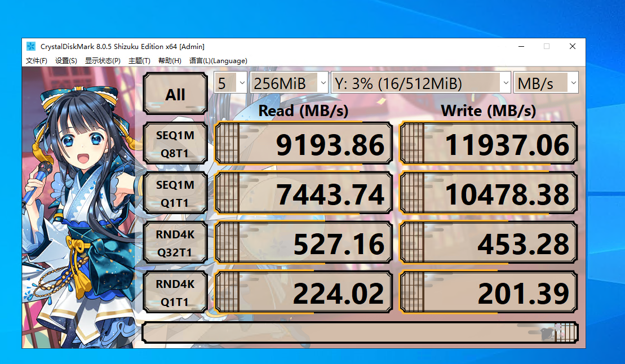Select the RND4K Q32T1 write result 453.28

click(489, 243)
